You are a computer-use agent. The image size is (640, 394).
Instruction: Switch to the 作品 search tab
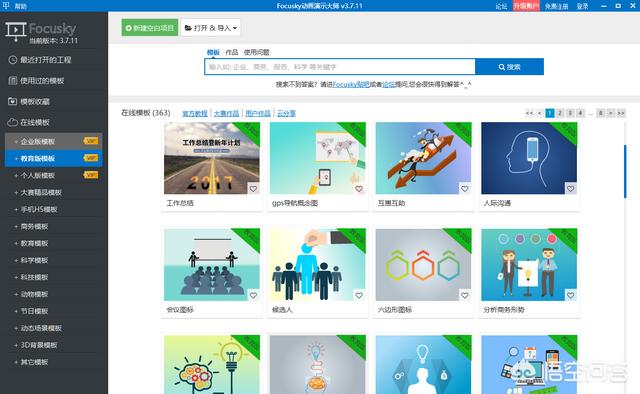[x=231, y=52]
